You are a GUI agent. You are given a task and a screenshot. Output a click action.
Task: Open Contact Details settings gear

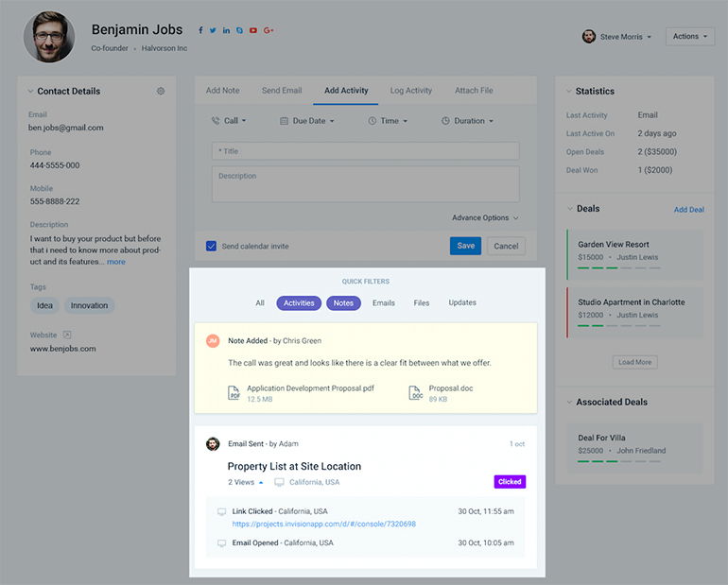click(x=161, y=92)
